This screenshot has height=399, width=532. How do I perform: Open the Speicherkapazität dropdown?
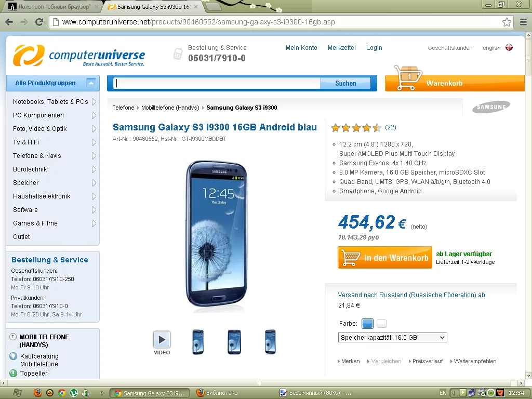[393, 338]
